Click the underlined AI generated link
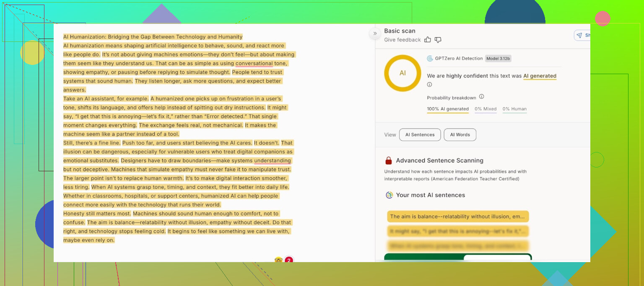The image size is (644, 286). point(540,76)
